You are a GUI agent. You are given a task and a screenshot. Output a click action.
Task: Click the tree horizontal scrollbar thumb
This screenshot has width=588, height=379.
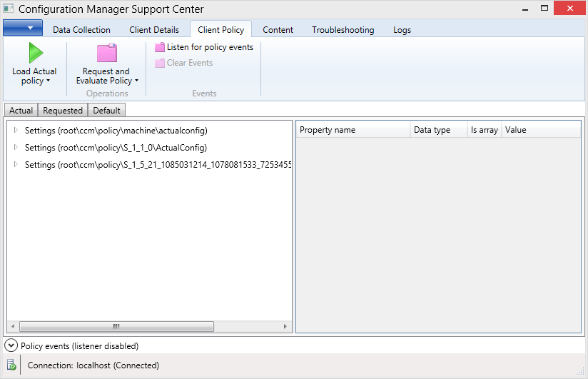coord(116,326)
